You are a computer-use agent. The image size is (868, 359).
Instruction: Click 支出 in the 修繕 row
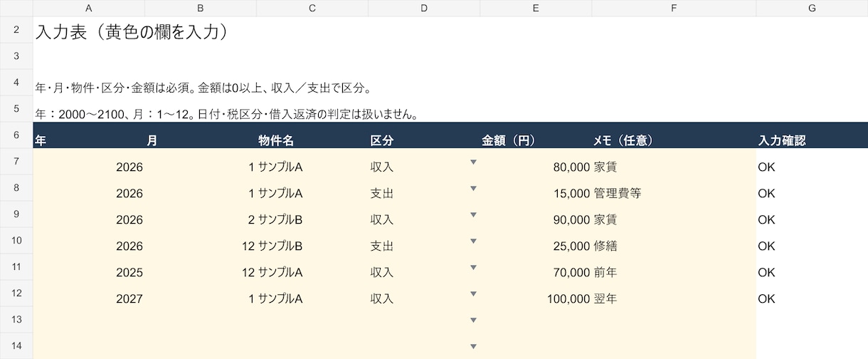click(382, 246)
